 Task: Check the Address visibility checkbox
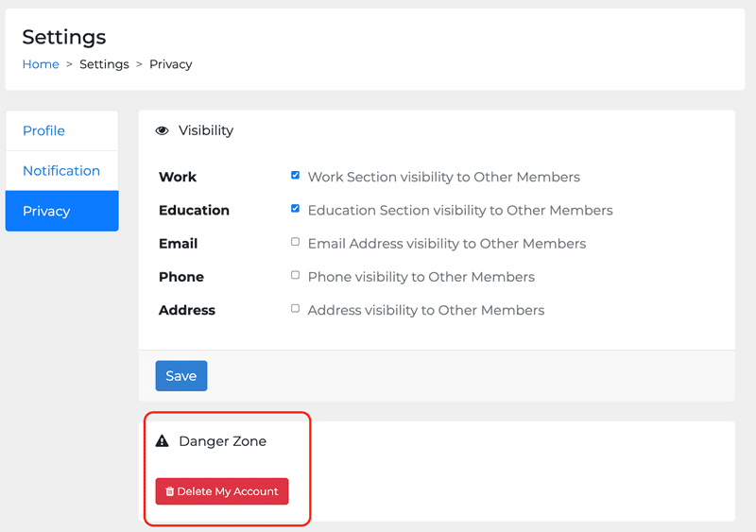(296, 308)
